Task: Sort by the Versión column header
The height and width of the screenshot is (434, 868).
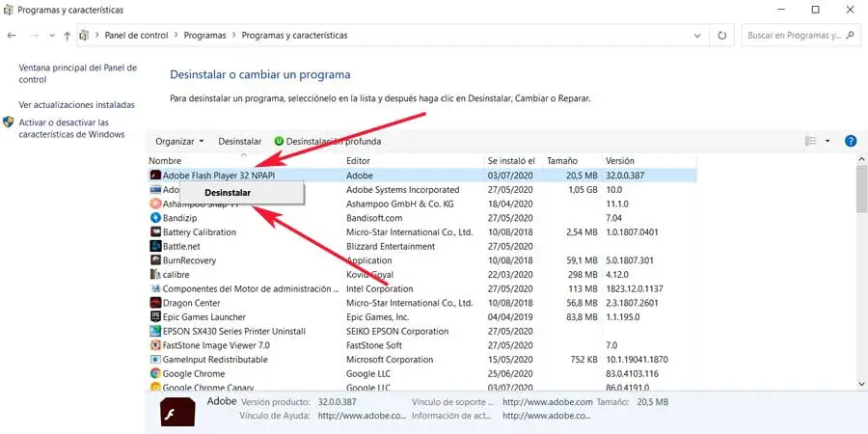Action: pos(620,161)
